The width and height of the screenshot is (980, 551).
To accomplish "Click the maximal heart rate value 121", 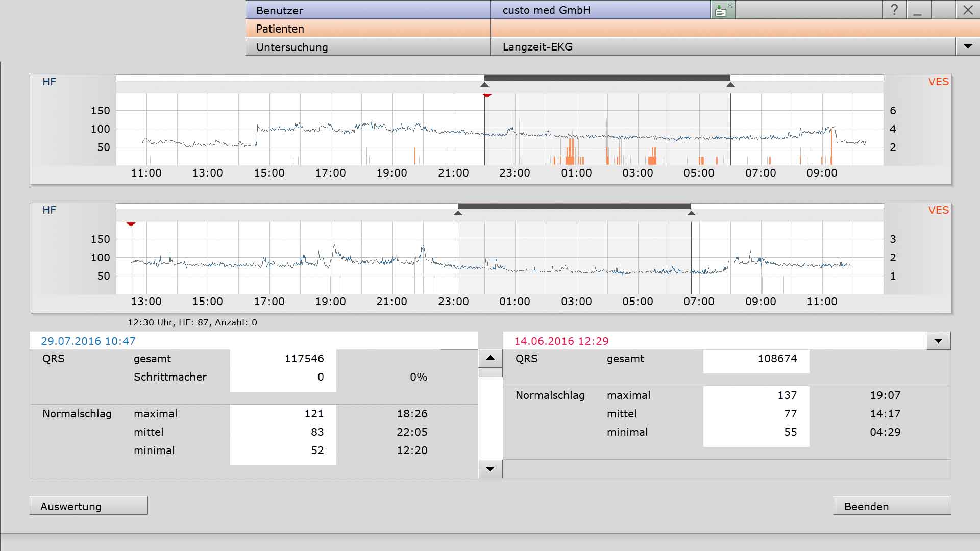I will point(314,414).
